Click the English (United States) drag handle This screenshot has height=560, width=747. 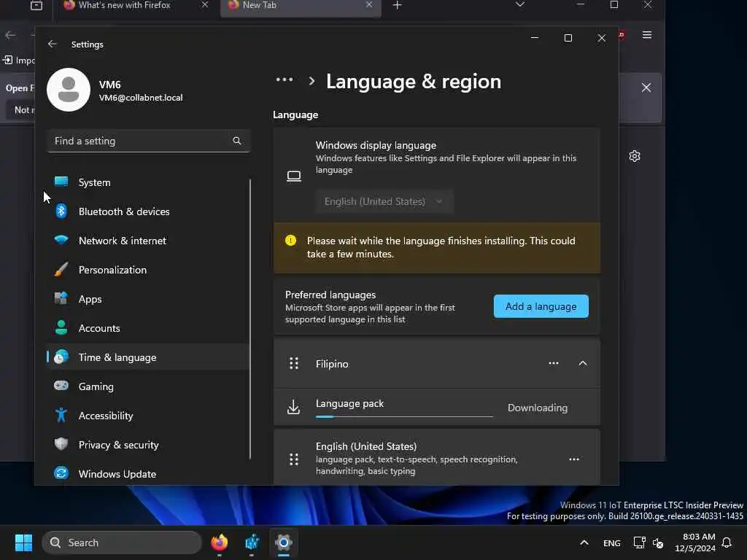[x=294, y=459]
